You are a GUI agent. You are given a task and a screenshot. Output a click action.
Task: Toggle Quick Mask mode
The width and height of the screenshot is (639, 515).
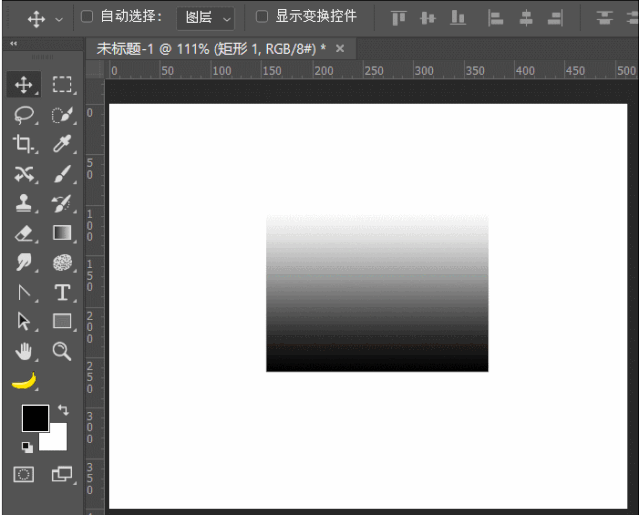[24, 475]
